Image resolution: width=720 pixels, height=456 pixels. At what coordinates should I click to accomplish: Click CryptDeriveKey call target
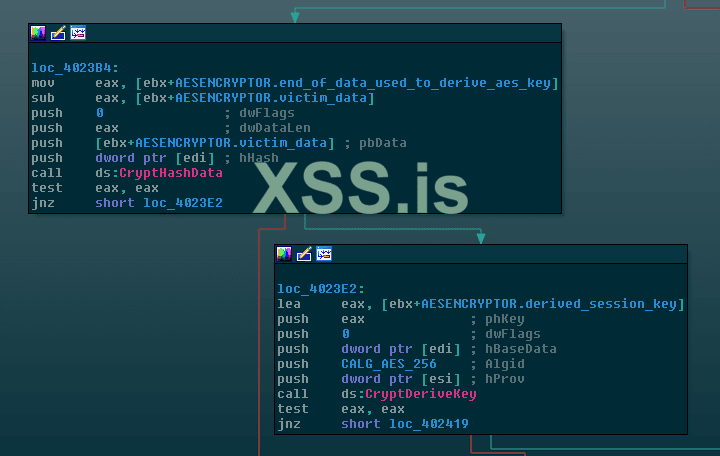click(421, 394)
